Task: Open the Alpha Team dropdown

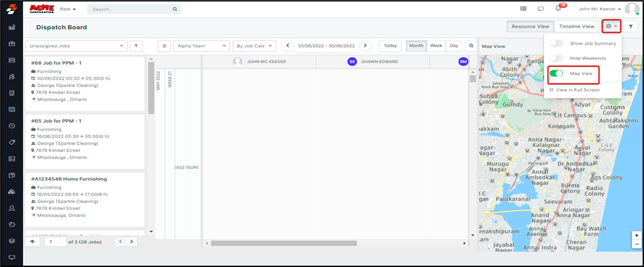Action: 201,46
